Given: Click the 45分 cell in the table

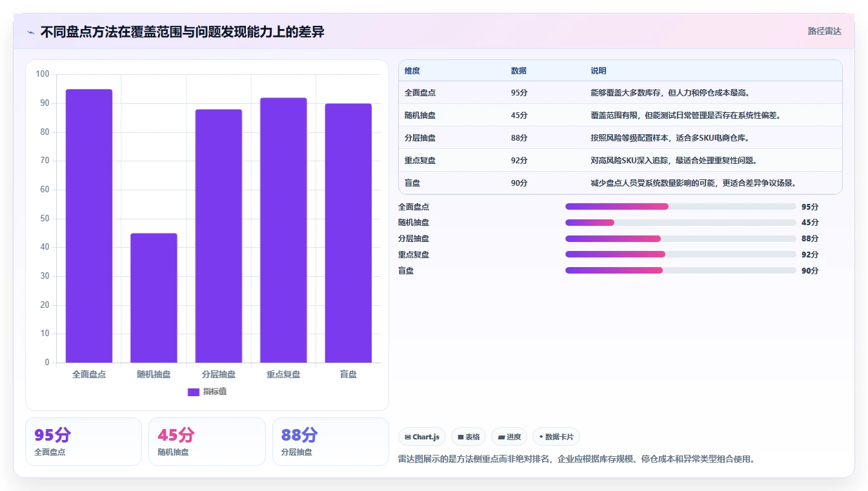Looking at the screenshot, I should click(x=519, y=115).
